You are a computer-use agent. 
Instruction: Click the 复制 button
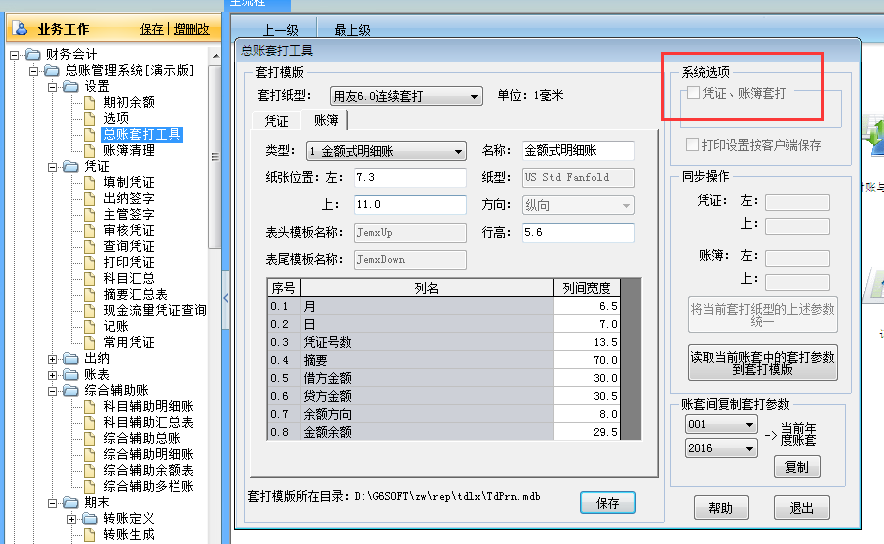pos(797,467)
